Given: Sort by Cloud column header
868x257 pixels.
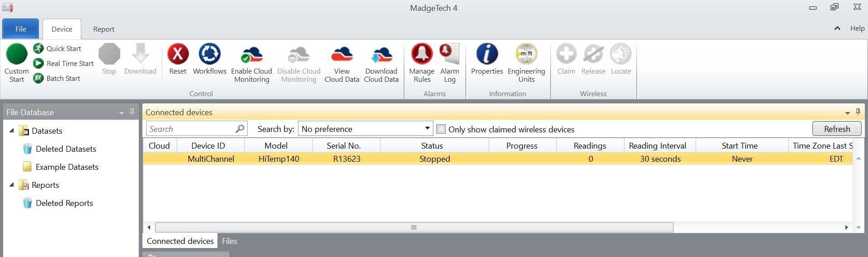Looking at the screenshot, I should [160, 145].
